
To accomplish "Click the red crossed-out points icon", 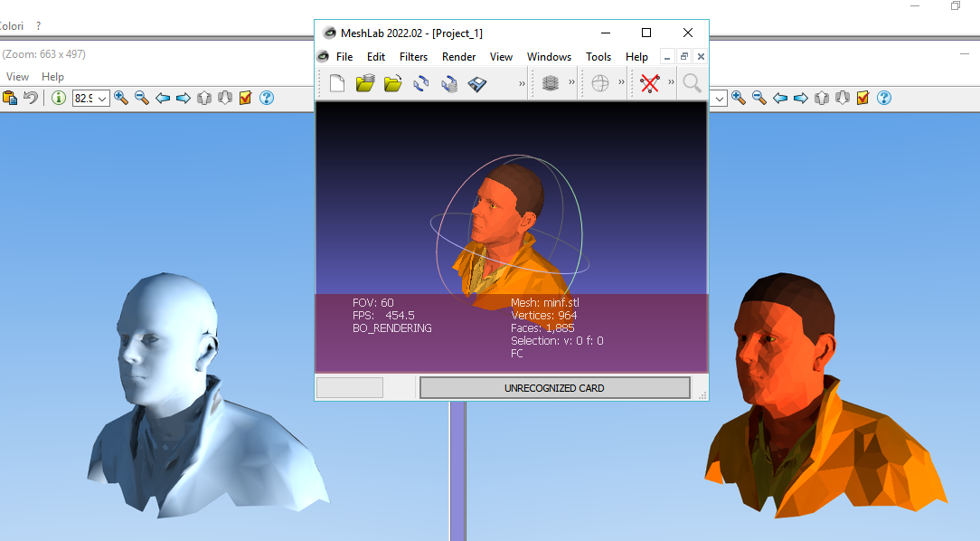I will [x=649, y=83].
